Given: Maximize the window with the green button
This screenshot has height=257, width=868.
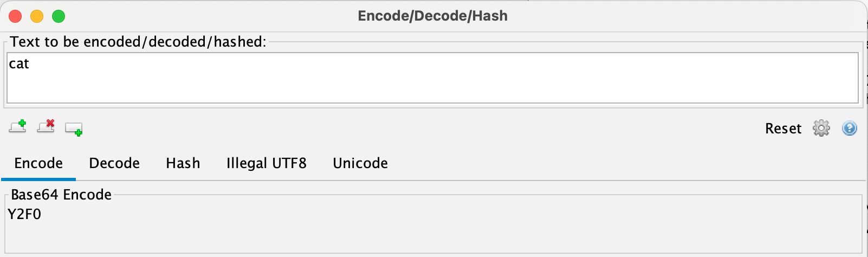Looking at the screenshot, I should tap(59, 16).
